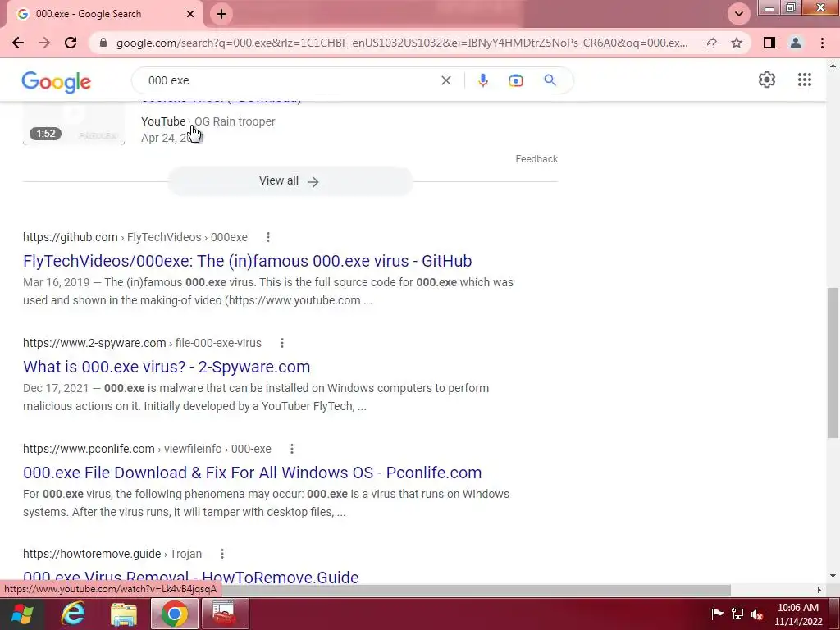840x630 pixels.
Task: Click the github.com breadcrumb URL
Action: tap(135, 237)
